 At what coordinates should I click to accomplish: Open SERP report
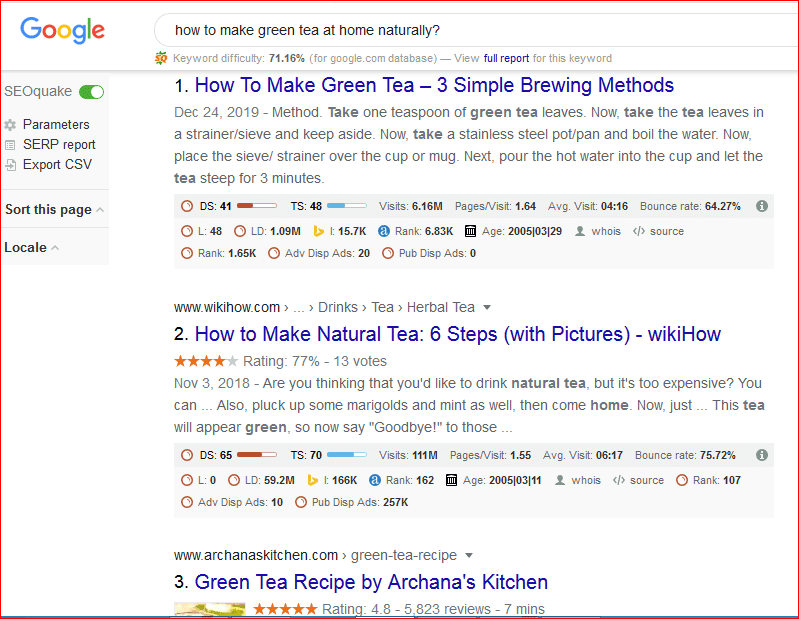click(59, 145)
